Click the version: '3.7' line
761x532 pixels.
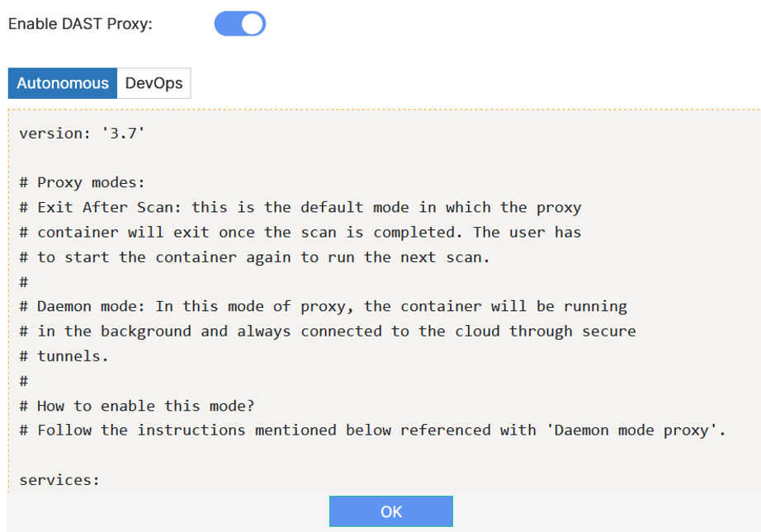pos(82,133)
